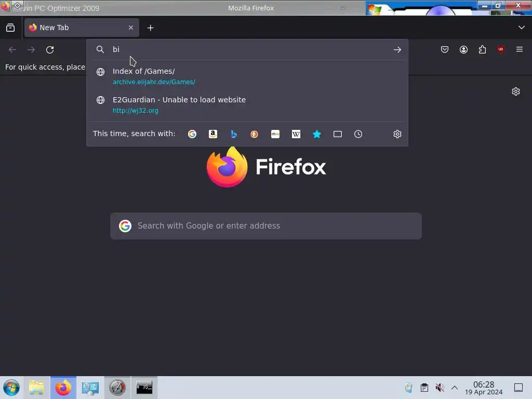
Task: Open the 'E2Guardian - Unable to load website' suggestion
Action: click(247, 105)
